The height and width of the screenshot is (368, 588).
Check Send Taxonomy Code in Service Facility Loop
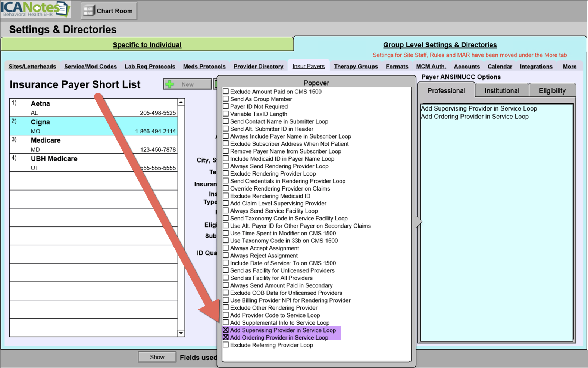(226, 218)
